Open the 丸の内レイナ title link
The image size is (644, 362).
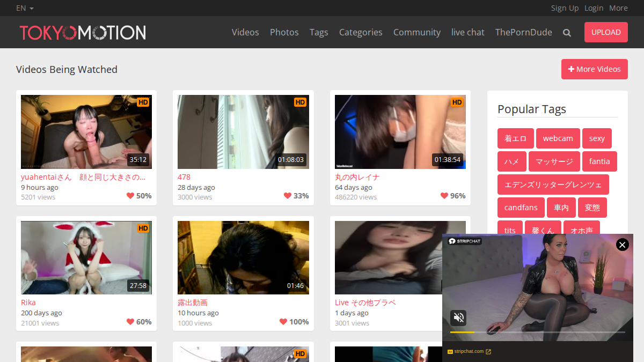pos(357,177)
